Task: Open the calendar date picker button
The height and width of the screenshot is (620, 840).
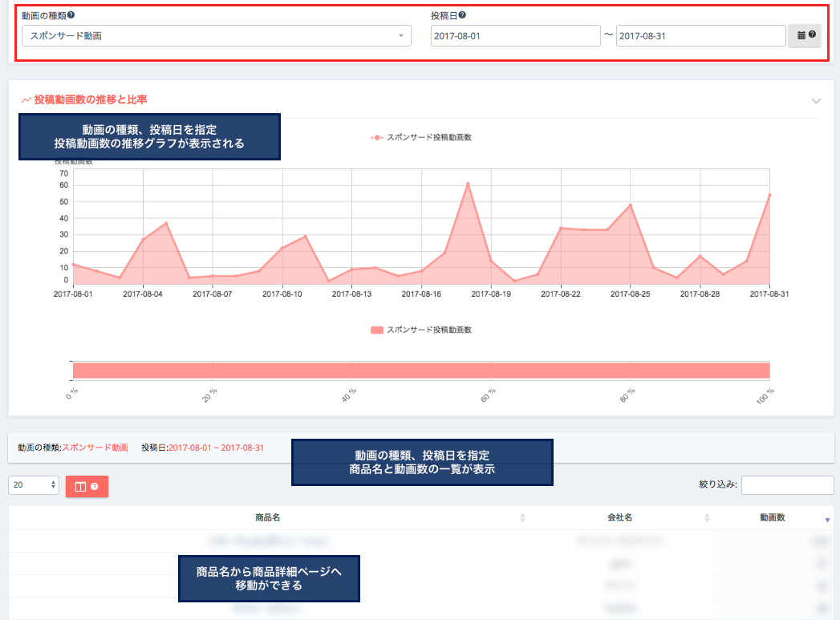Action: (x=804, y=35)
